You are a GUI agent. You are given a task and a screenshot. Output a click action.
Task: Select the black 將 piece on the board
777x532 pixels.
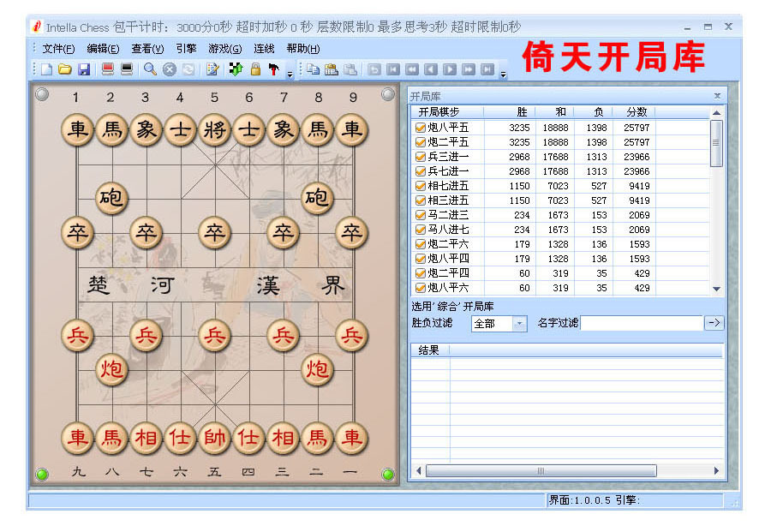point(214,130)
